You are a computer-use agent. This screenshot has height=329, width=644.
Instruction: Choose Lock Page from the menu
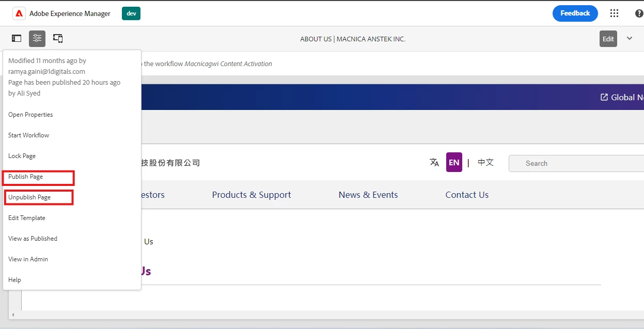click(22, 156)
